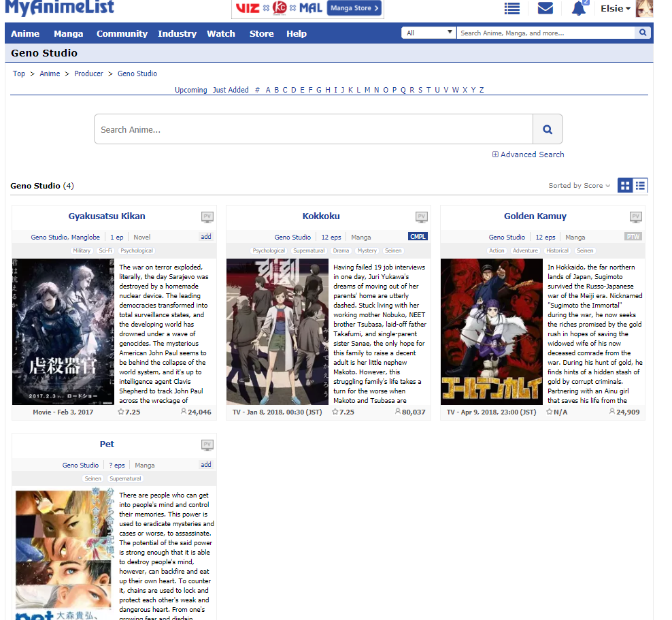Click Golden Kamuy poster thumbnail

[492, 331]
